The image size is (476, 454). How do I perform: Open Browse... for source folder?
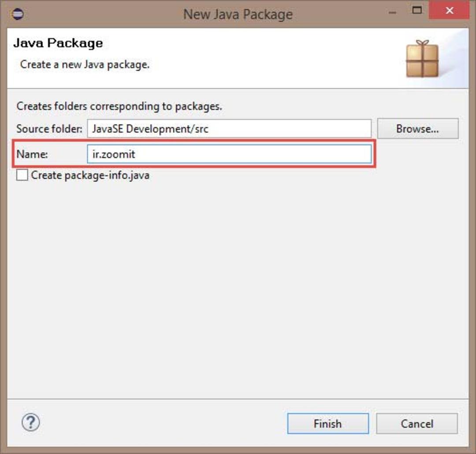coord(418,128)
